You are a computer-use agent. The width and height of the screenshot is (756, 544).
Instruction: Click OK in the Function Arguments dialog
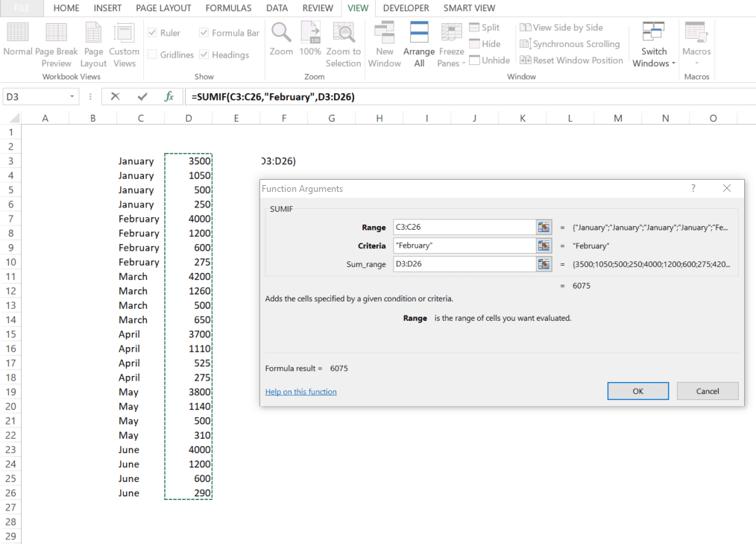click(x=637, y=390)
